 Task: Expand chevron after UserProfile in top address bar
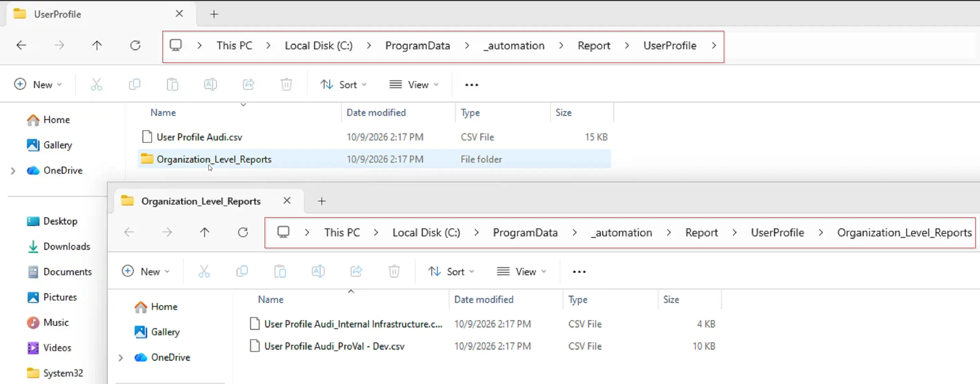(x=714, y=46)
